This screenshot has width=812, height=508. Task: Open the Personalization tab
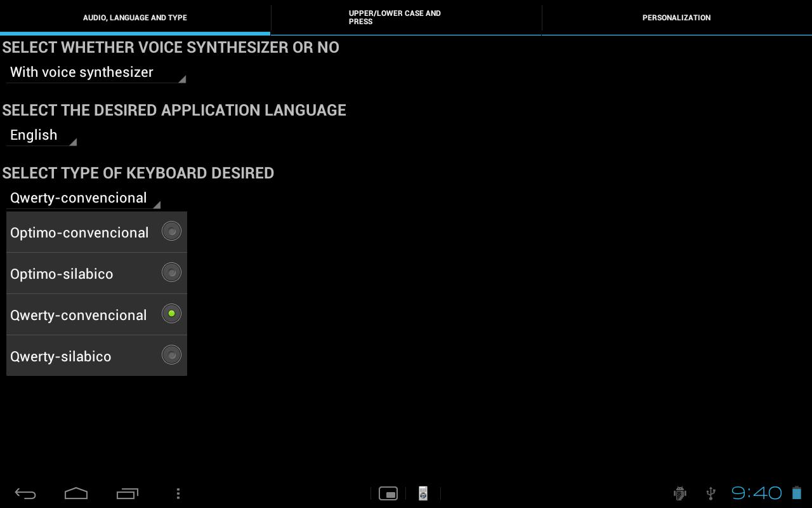(x=677, y=18)
